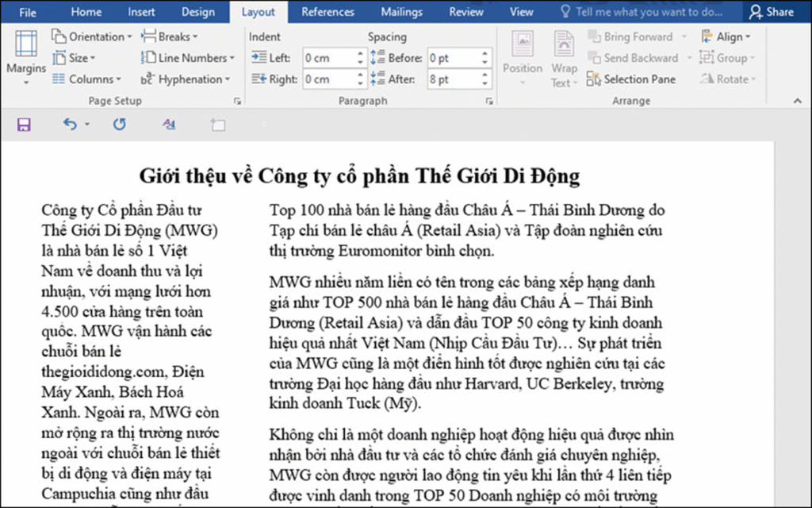This screenshot has width=812, height=508.
Task: Click the line 'thị trường Euromonitor bình chọn.'
Action: 381,251
